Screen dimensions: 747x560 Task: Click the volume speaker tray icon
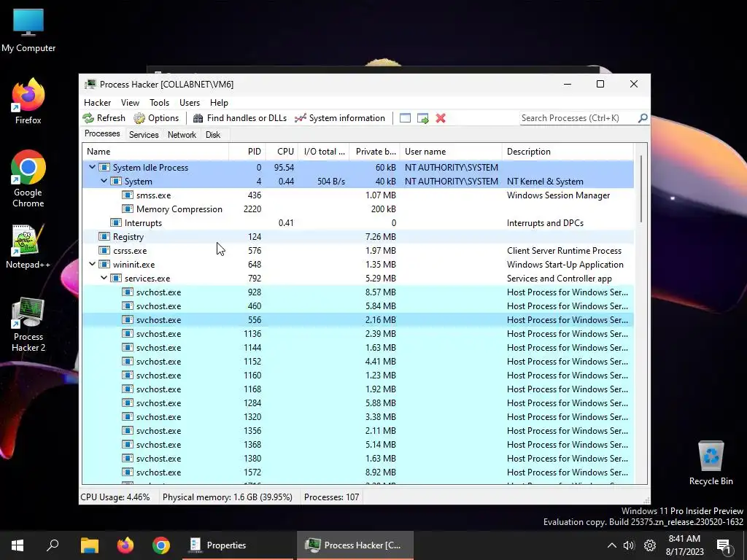pos(629,545)
